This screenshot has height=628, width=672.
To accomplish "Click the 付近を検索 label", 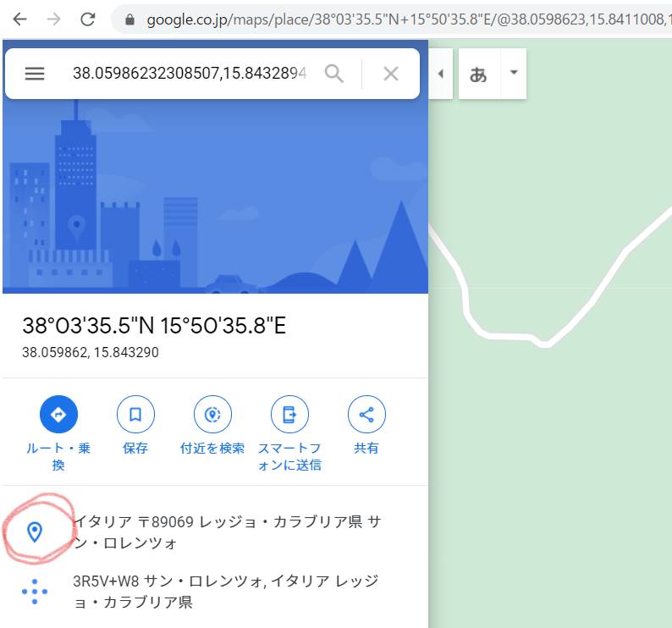I will (x=212, y=449).
